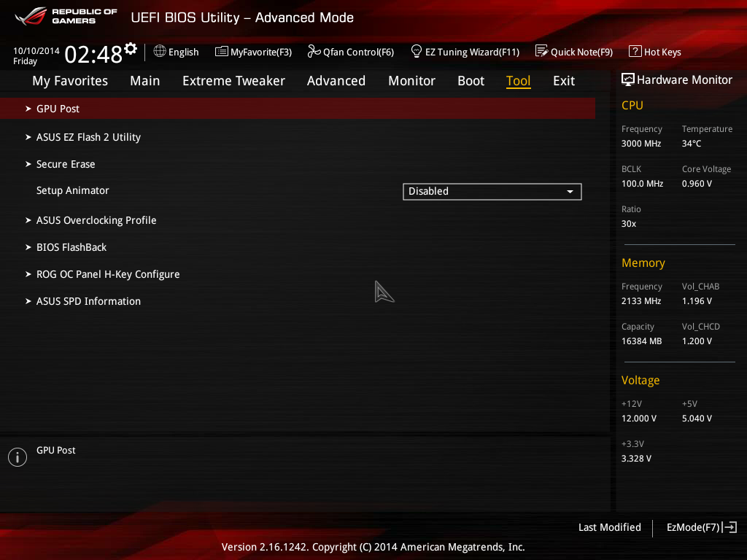Select the Tool tab
Image resolution: width=747 pixels, height=560 pixels.
(x=519, y=81)
